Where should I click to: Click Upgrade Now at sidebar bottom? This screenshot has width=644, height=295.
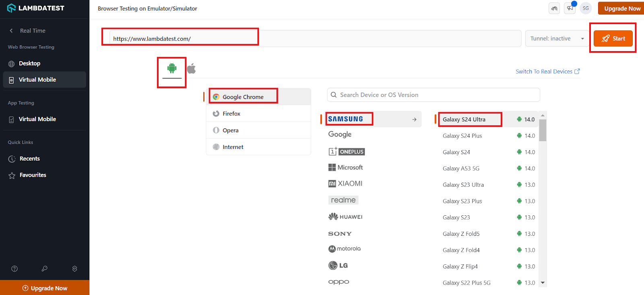(x=45, y=288)
